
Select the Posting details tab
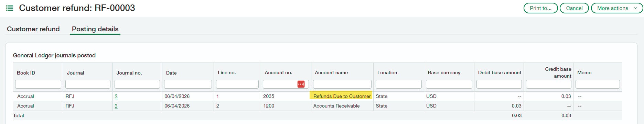pos(95,29)
